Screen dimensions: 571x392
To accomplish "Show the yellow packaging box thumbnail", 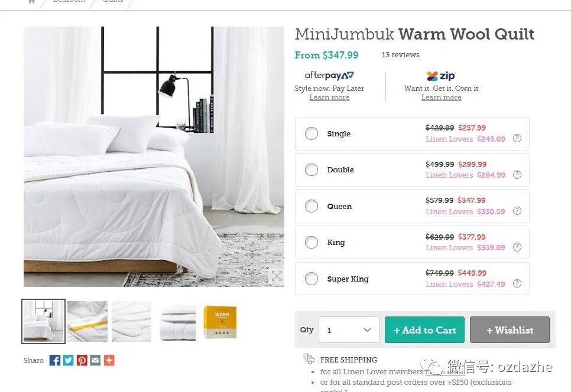I will click(x=220, y=322).
